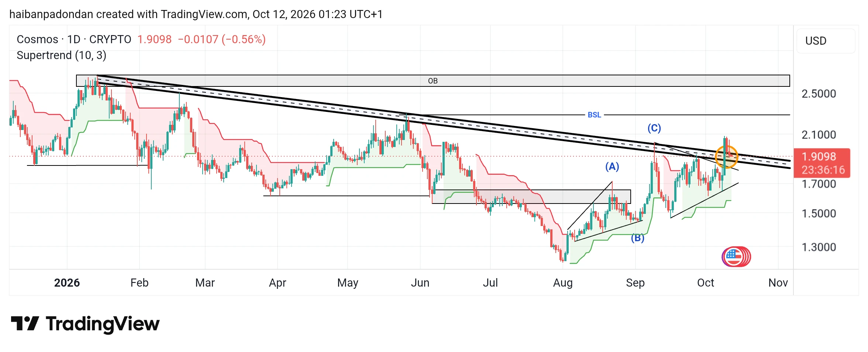Image resolution: width=868 pixels, height=352 pixels.
Task: Select the (C) wave label
Action: click(x=654, y=128)
